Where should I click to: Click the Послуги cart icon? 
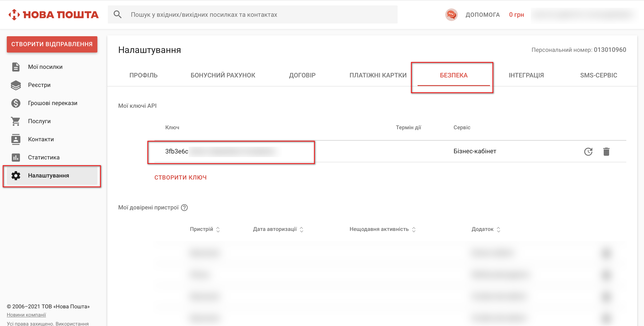coord(16,121)
